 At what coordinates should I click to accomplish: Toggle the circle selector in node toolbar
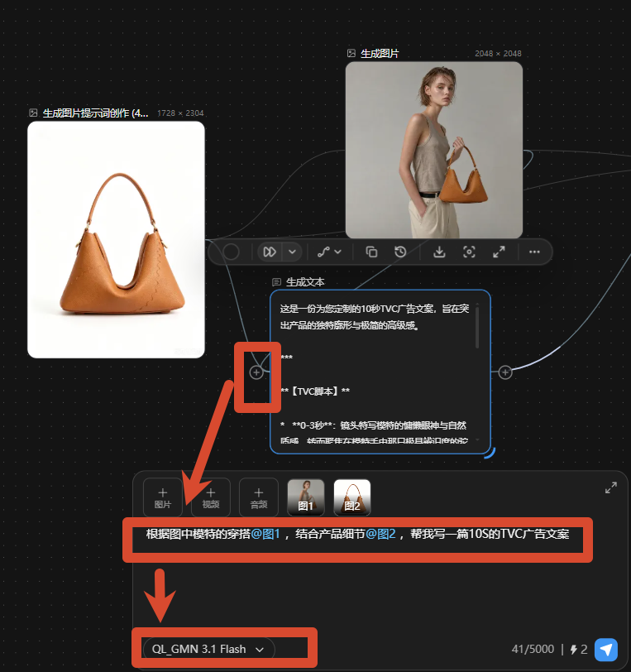231,252
